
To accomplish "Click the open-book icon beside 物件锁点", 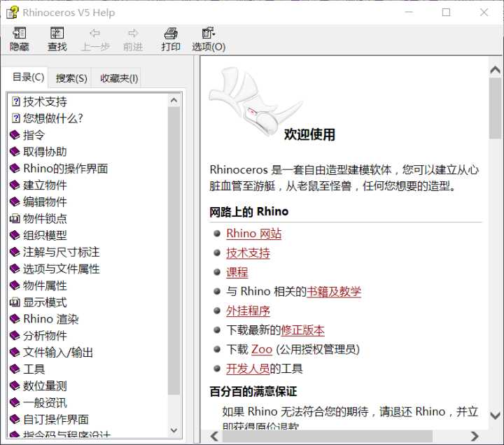I will click(15, 219).
